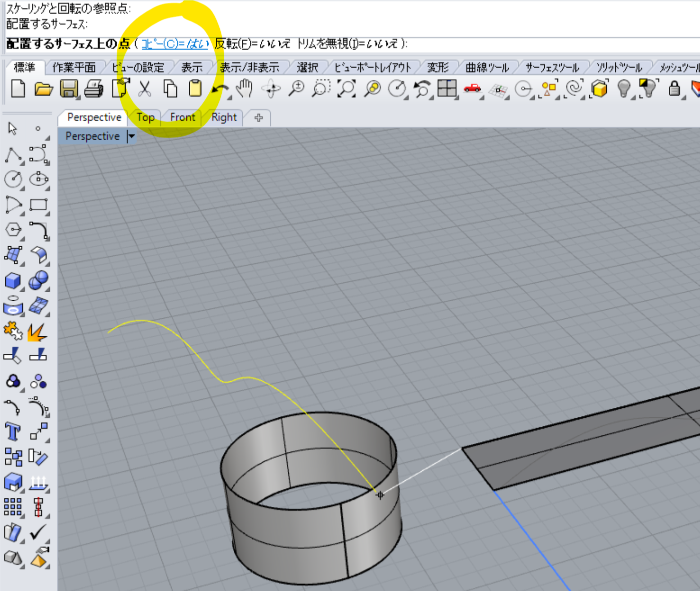Click the Zoom dynamic magnifier icon
700x591 pixels.
point(297,89)
